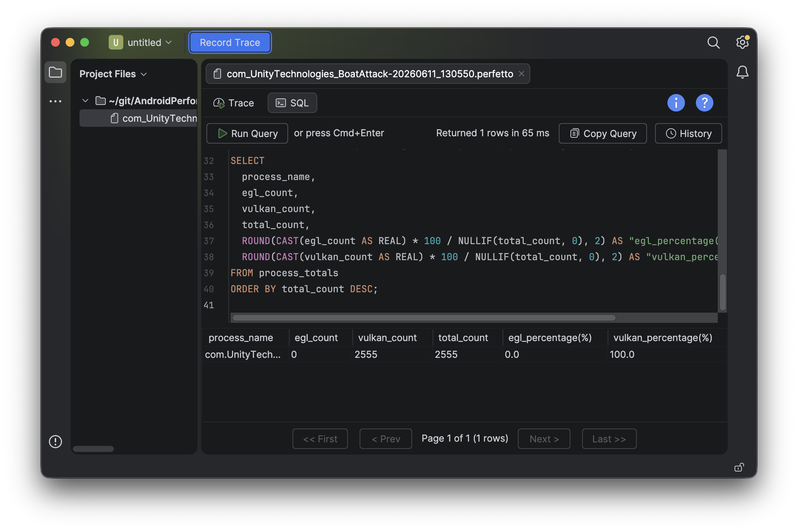Select the BoatAttack perfetto editor tab

click(368, 74)
